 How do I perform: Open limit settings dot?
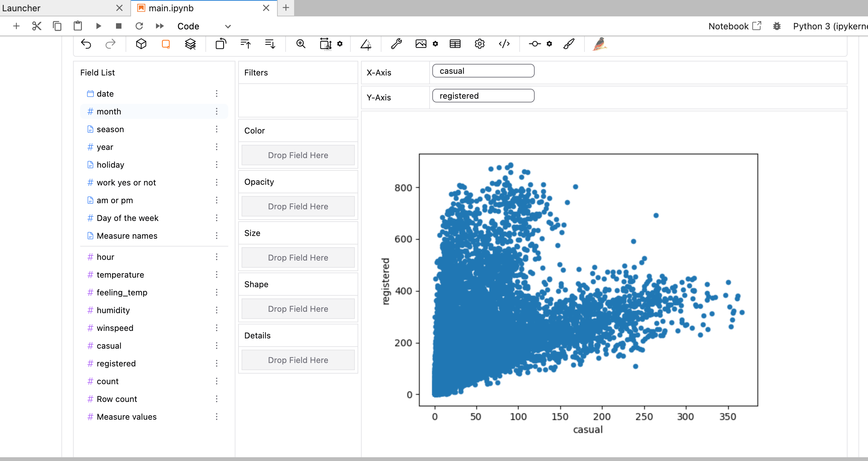(549, 44)
